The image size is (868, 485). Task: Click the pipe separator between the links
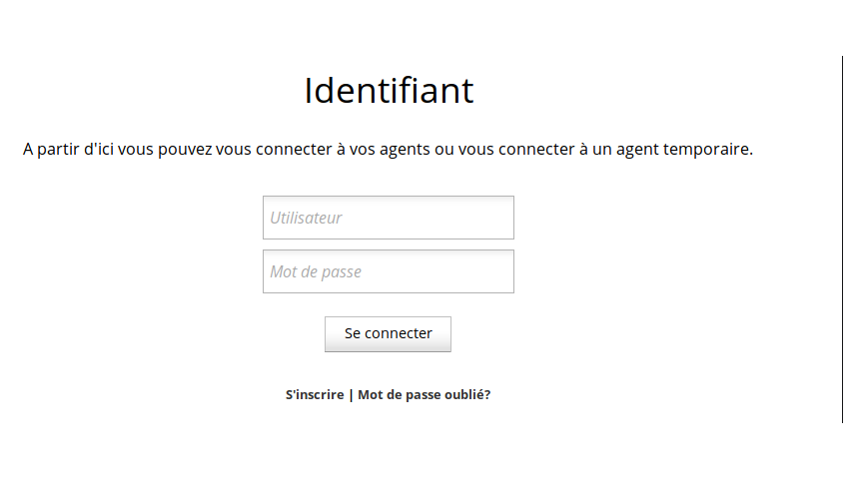(x=351, y=394)
